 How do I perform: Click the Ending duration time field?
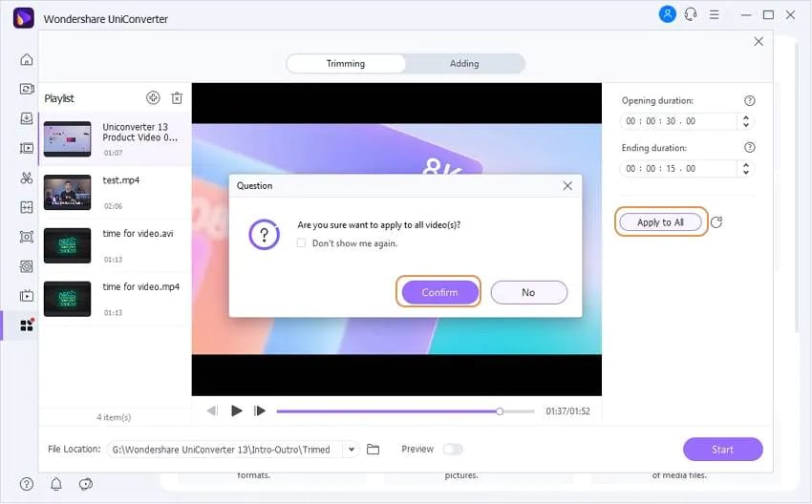point(677,169)
